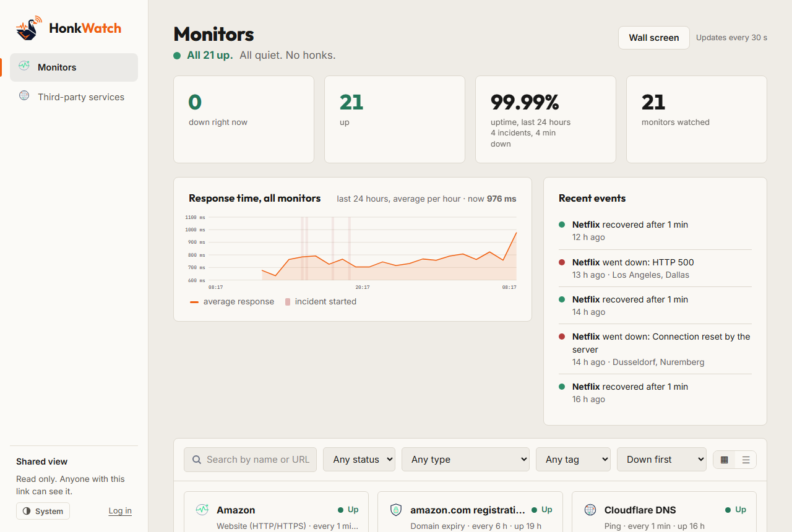This screenshot has height=532, width=792.
Task: Select the amazon.com registration monitor title
Action: pos(468,510)
